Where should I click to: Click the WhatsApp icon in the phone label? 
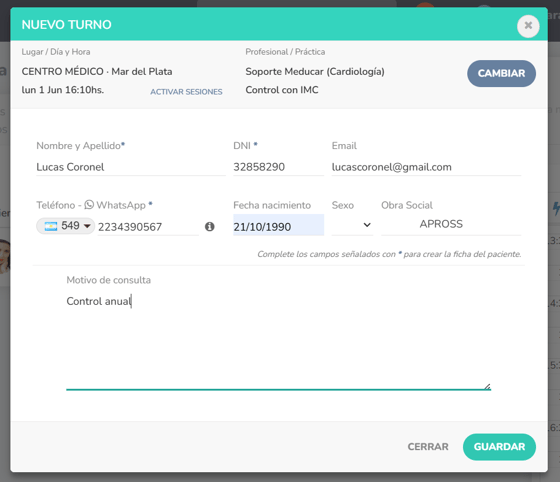pyautogui.click(x=89, y=205)
